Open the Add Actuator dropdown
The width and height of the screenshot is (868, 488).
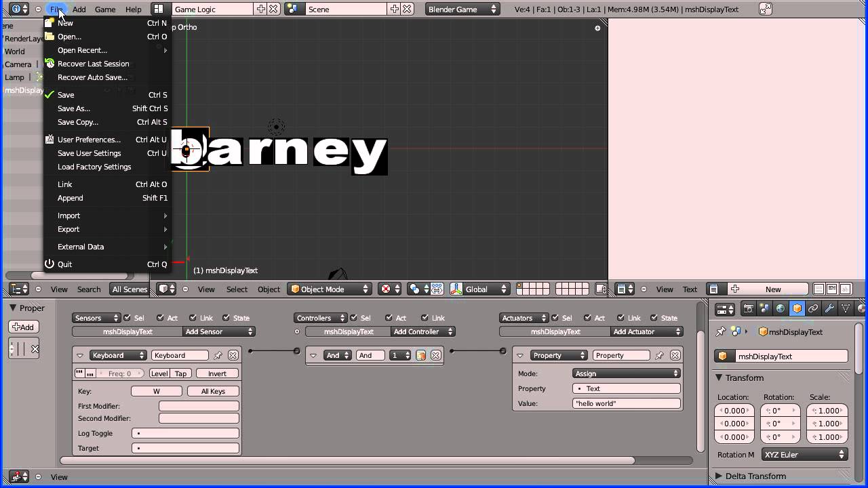pyautogui.click(x=647, y=331)
